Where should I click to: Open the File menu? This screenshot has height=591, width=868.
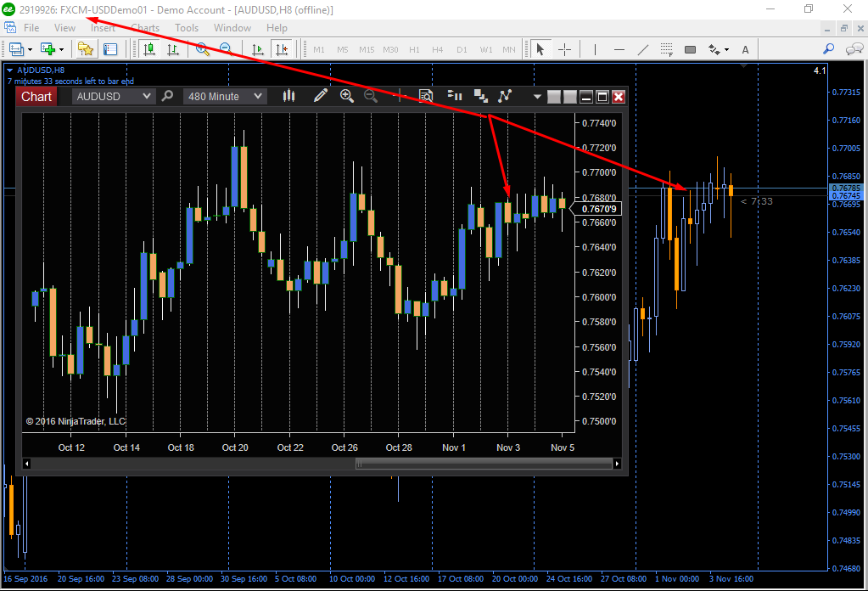pyautogui.click(x=31, y=28)
